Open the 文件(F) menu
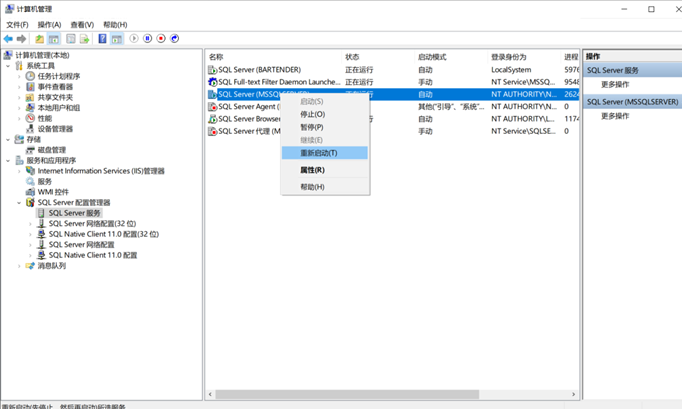 [17, 25]
